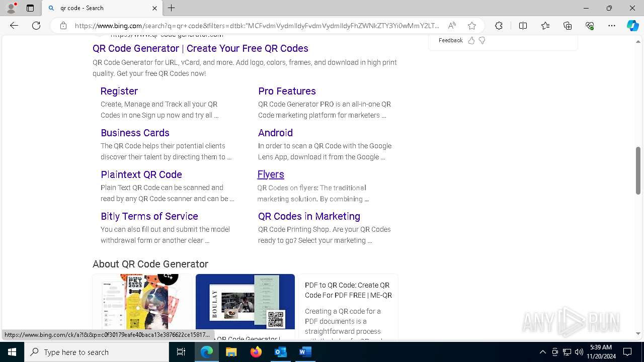Toggle Split screen view
The height and width of the screenshot is (362, 644).
(523, 26)
